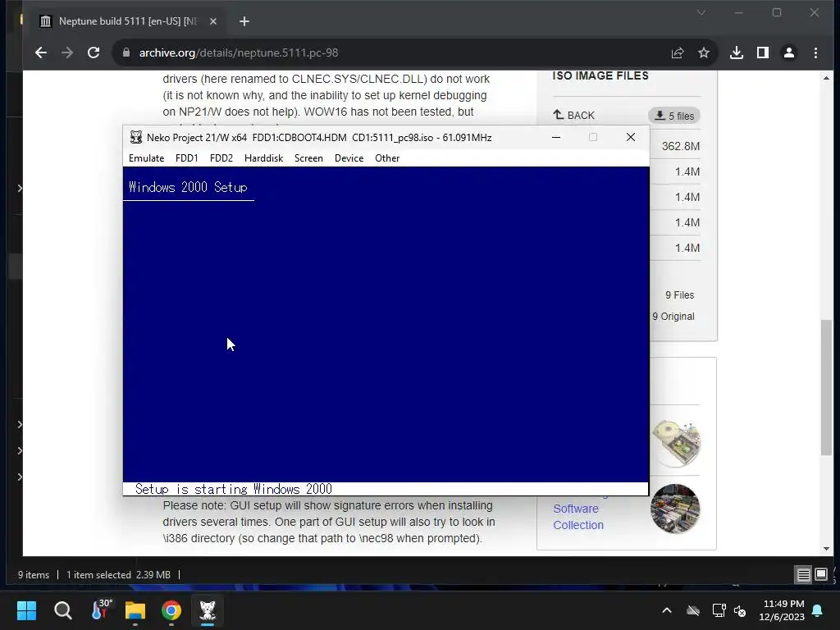Close the Neko Project 21/W window
The width and height of the screenshot is (840, 630).
click(631, 137)
